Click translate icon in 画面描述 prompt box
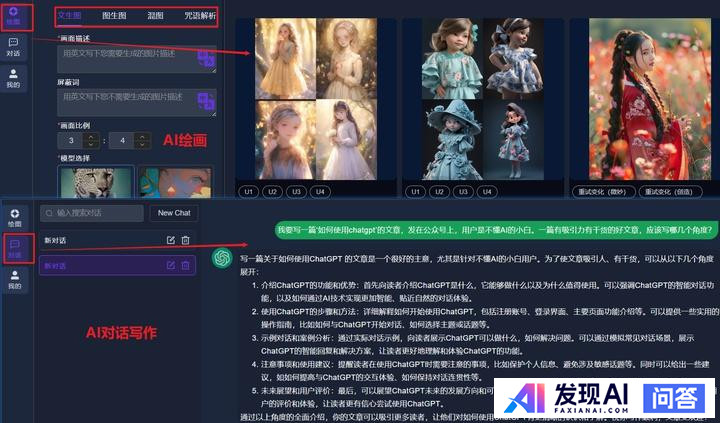Image resolution: width=720 pixels, height=423 pixels. pyautogui.click(x=206, y=62)
